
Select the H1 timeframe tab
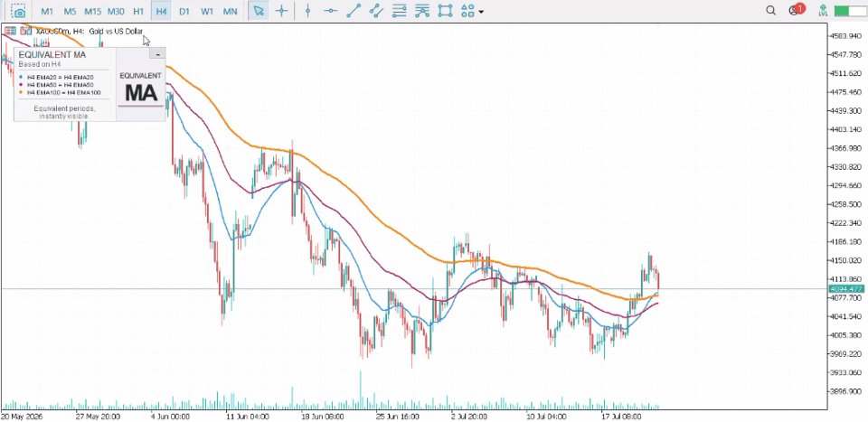pos(138,11)
